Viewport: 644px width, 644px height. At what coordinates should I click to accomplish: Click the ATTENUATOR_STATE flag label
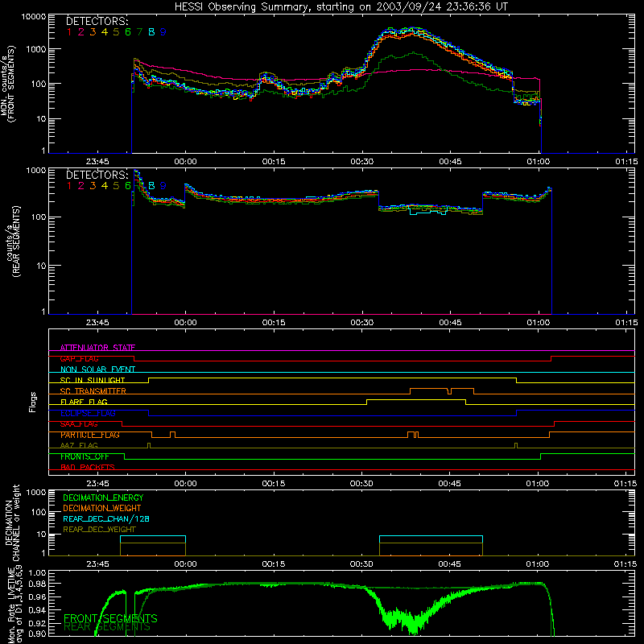pyautogui.click(x=97, y=348)
